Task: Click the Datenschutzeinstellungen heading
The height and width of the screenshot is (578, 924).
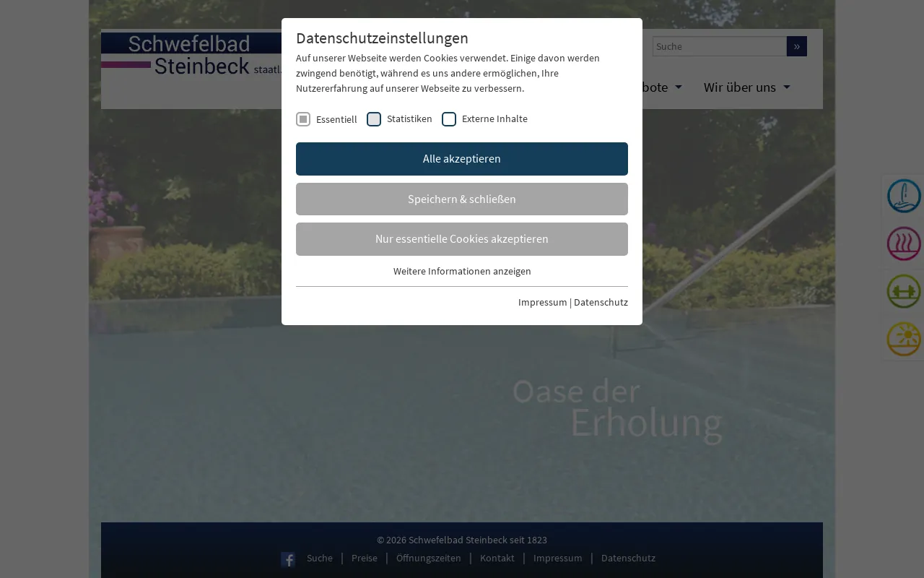Action: tap(382, 38)
